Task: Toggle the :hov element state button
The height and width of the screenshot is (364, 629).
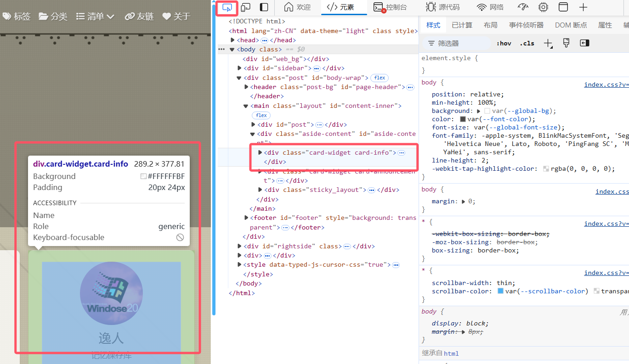Action: (x=504, y=43)
